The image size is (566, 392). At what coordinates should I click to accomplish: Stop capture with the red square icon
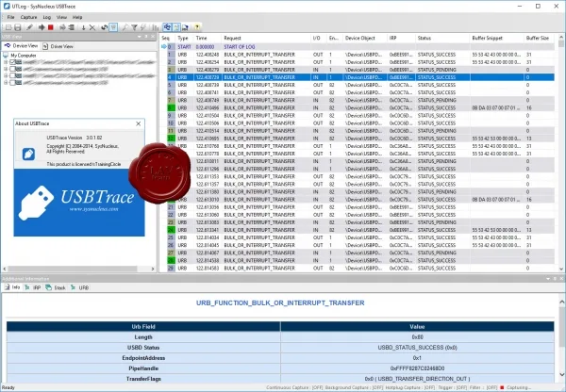(51, 27)
